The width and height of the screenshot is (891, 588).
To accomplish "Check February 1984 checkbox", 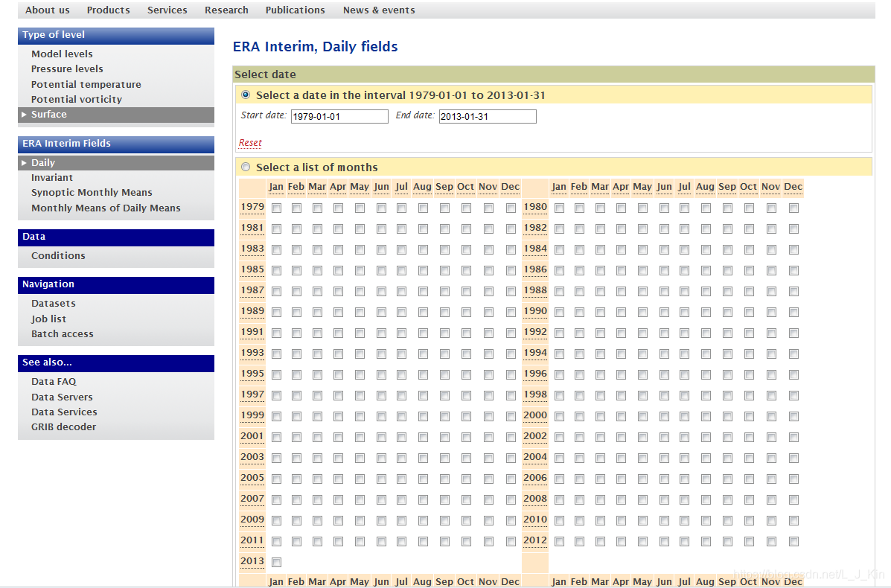I will [580, 250].
